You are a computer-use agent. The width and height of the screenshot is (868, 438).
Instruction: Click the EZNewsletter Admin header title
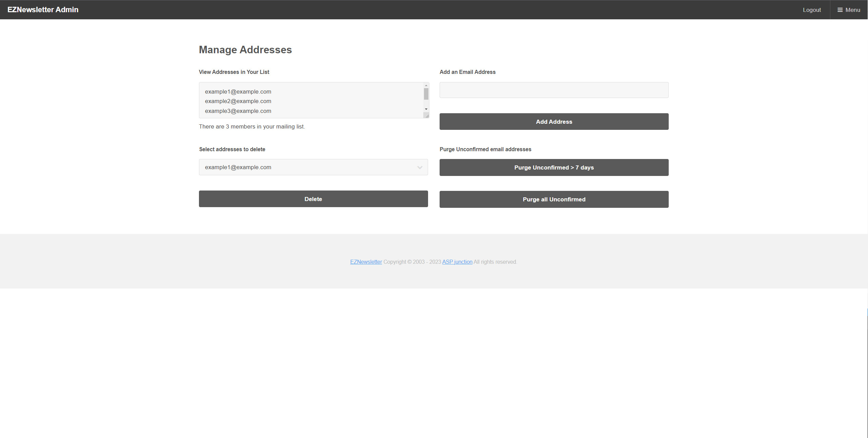point(43,9)
